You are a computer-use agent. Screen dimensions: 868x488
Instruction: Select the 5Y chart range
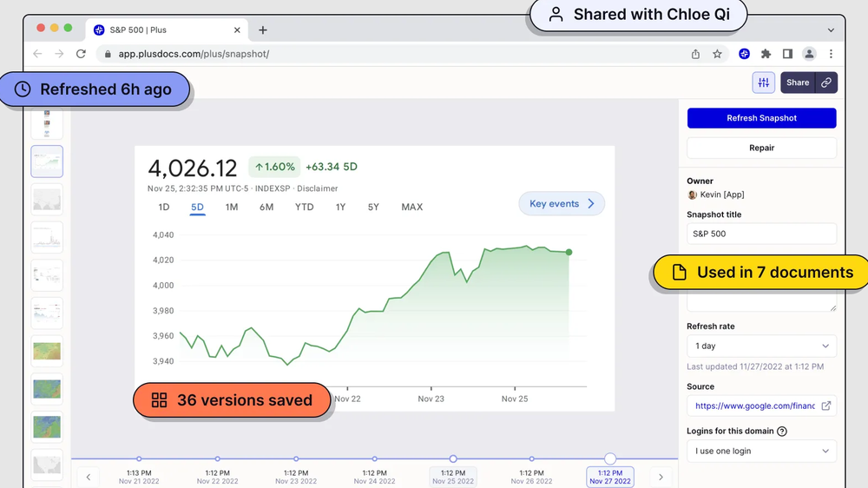click(373, 208)
